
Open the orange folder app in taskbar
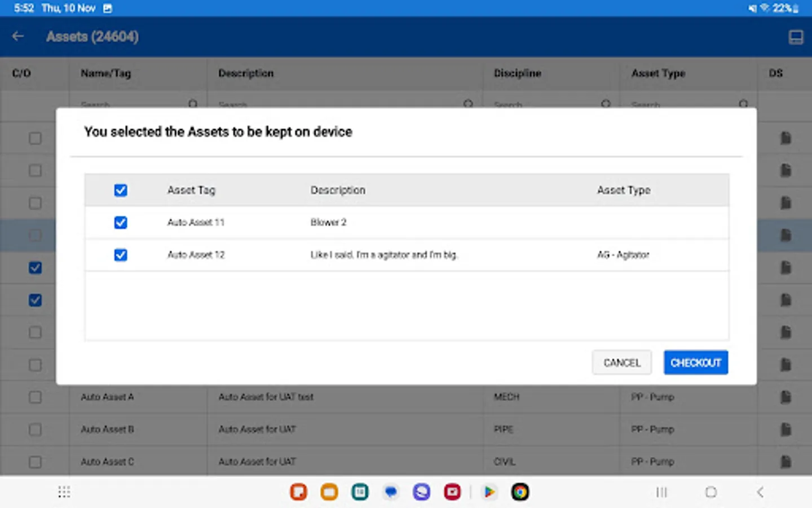(x=329, y=492)
